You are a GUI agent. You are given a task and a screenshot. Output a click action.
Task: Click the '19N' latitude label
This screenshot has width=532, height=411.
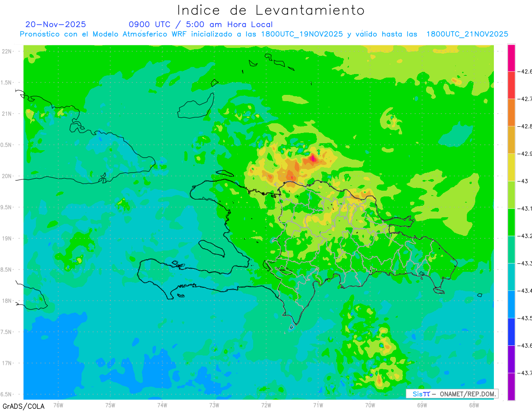[6, 238]
